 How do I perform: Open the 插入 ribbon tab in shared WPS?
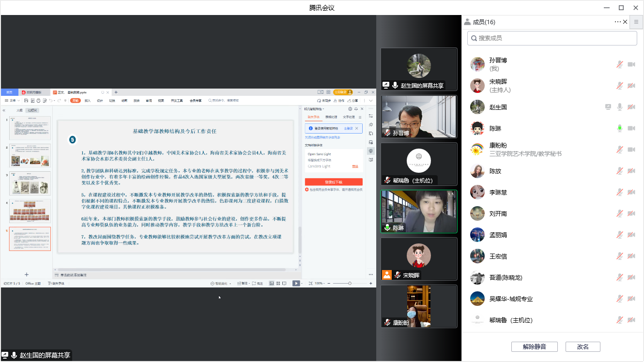click(88, 101)
